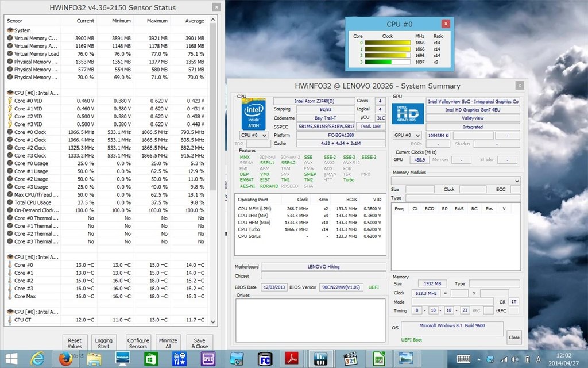
Task: Open the FC application taskbar icon
Action: 264,359
